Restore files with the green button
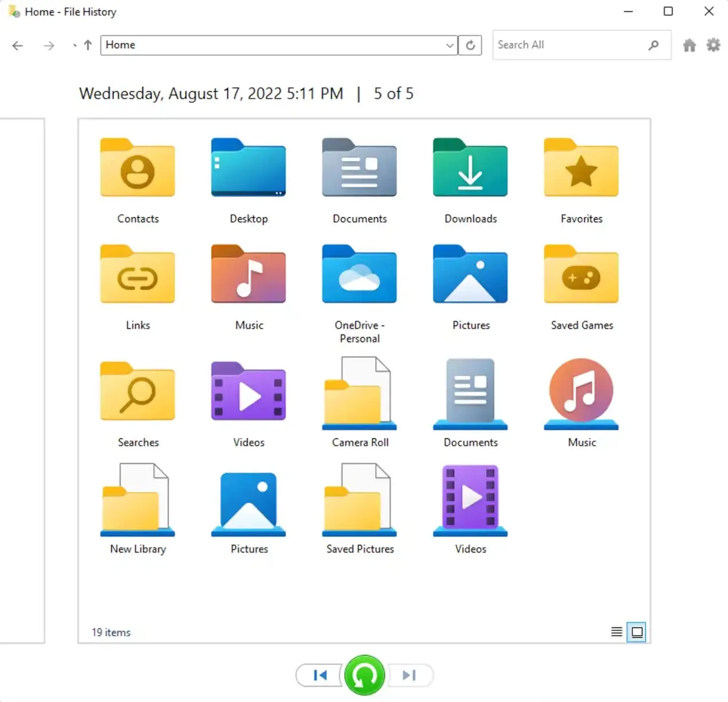 (x=365, y=675)
